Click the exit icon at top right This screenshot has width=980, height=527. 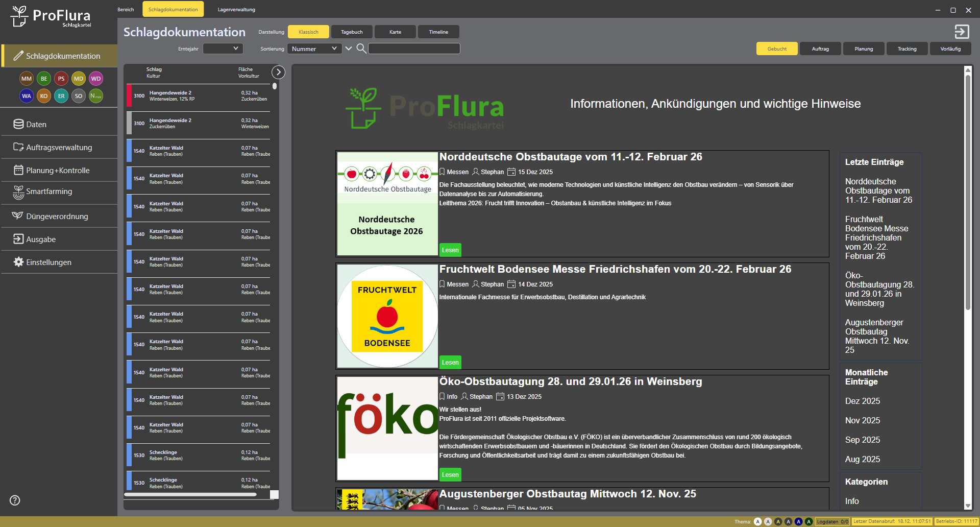pyautogui.click(x=962, y=32)
